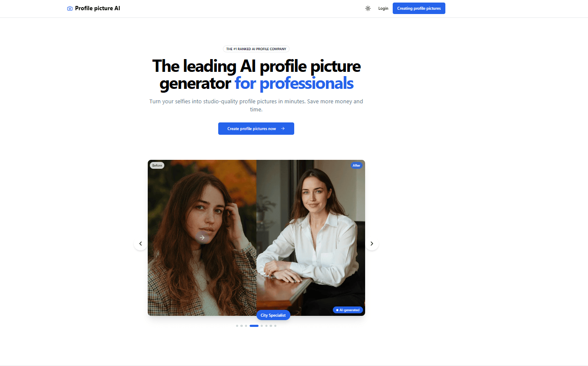Select the Before label on image
This screenshot has height=366, width=588.
tap(157, 165)
